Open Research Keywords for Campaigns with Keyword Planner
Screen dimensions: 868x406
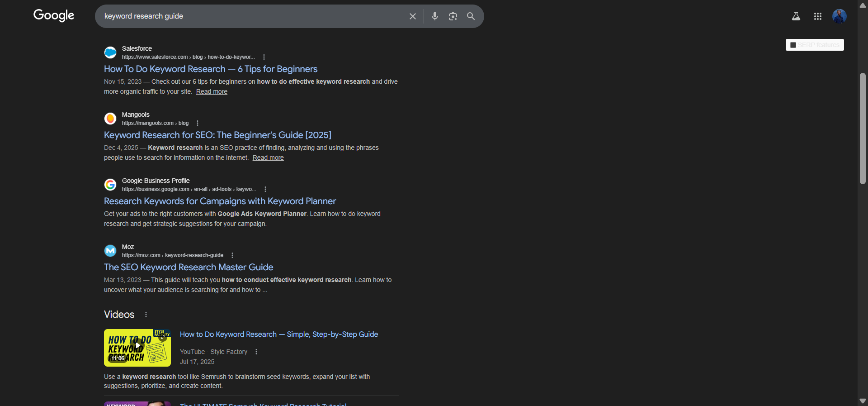pos(220,201)
